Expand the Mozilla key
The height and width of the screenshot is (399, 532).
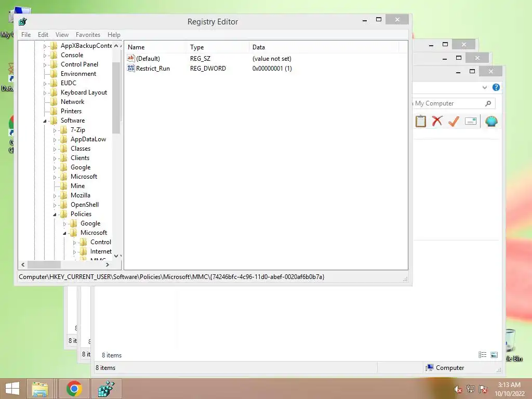click(55, 196)
